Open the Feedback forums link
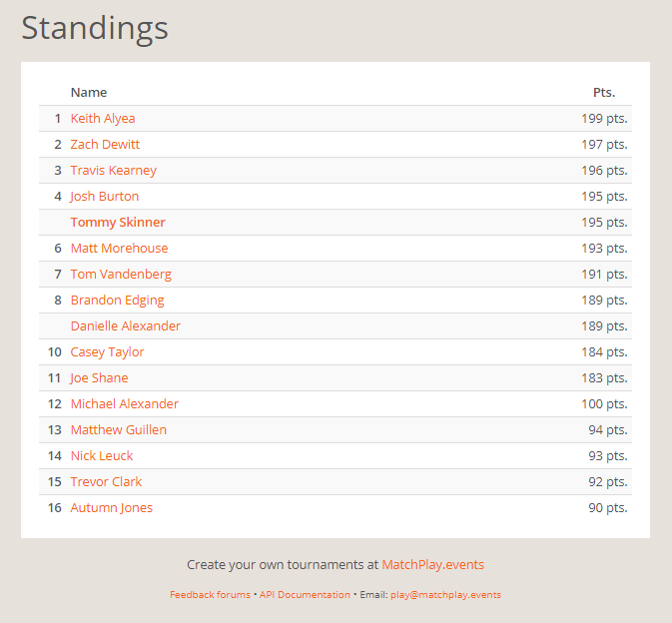The width and height of the screenshot is (672, 623). point(210,595)
